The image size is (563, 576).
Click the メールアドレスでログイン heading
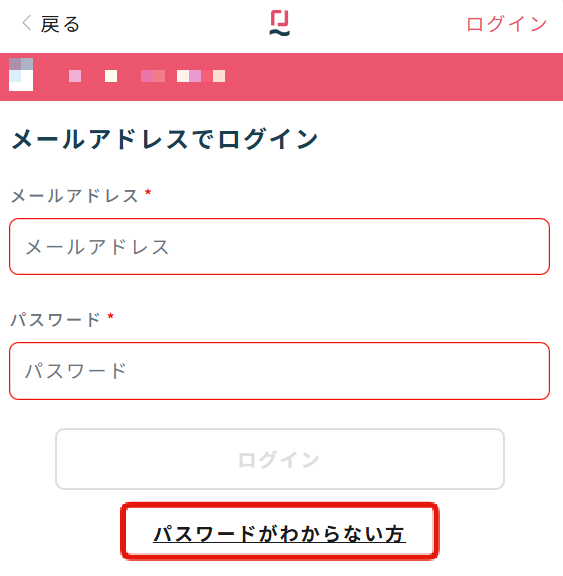pos(165,139)
